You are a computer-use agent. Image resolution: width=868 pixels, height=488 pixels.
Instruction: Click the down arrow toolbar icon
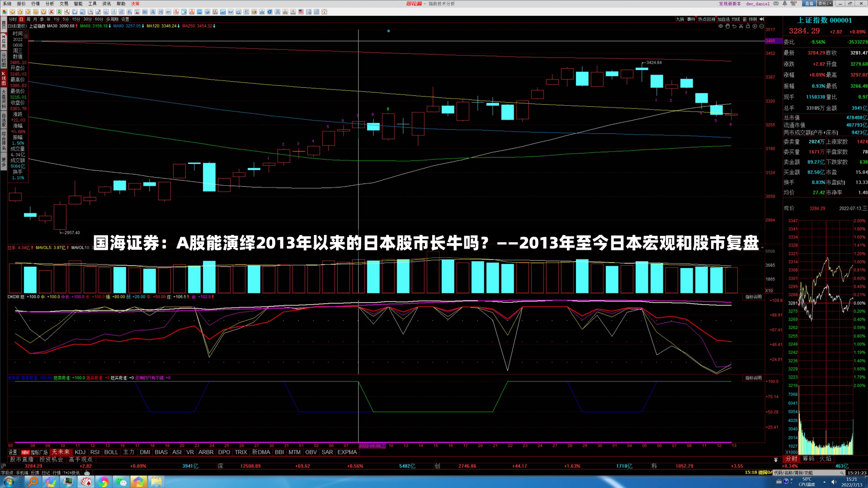(x=28, y=12)
